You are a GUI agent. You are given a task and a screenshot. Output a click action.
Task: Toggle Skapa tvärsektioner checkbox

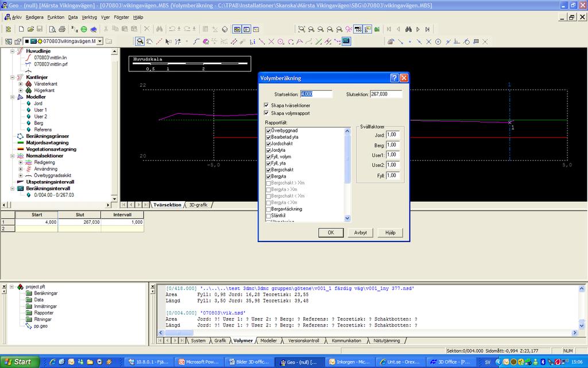point(266,106)
